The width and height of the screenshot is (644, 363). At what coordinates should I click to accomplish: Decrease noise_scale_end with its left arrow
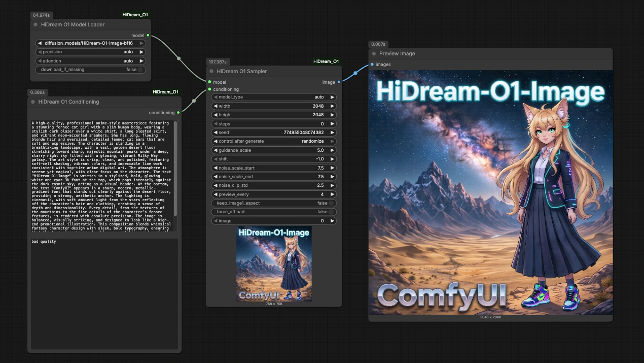(215, 177)
